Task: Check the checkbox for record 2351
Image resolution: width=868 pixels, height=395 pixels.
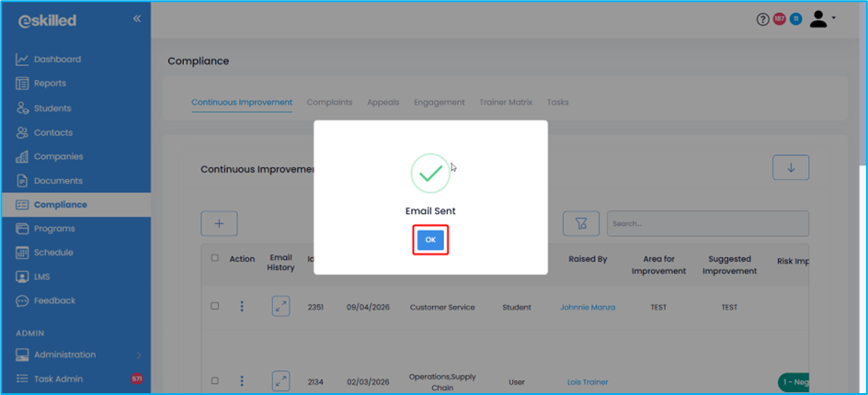Action: pos(215,306)
